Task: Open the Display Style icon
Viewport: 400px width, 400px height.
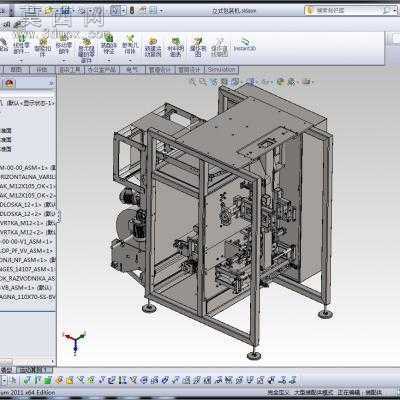Action: pyautogui.click(x=251, y=81)
